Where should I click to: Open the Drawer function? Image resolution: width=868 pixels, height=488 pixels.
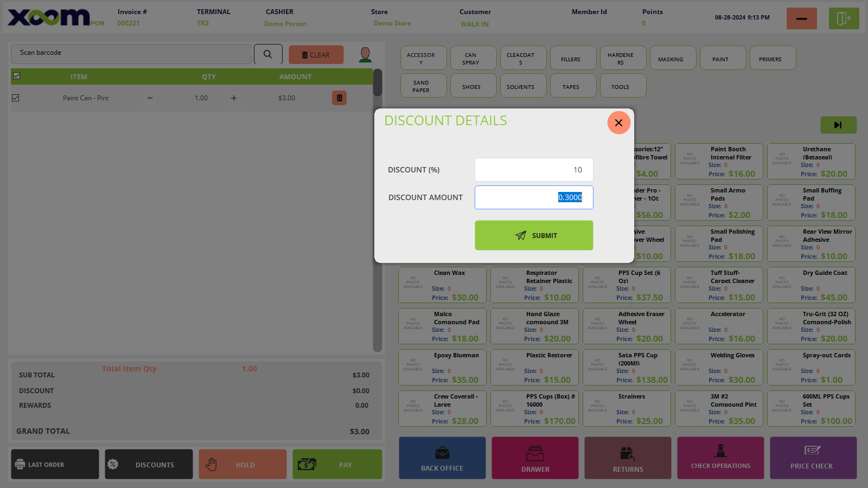click(x=535, y=458)
